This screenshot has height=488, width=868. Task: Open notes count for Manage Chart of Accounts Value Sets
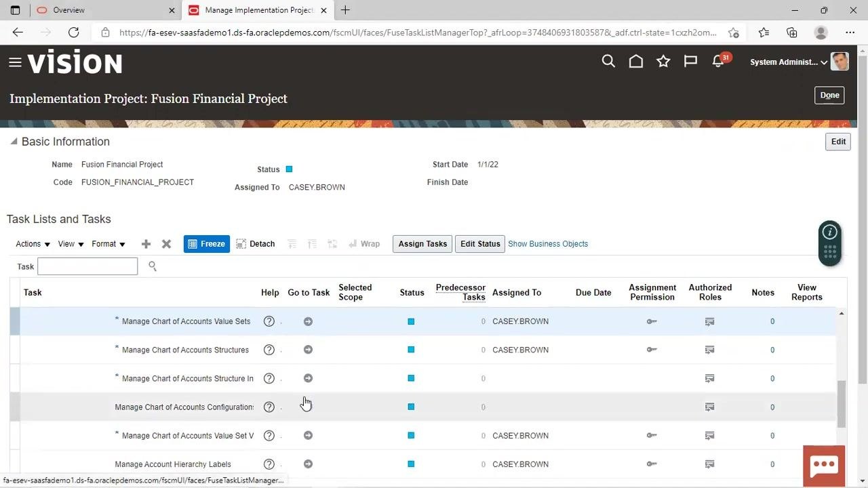click(x=772, y=321)
